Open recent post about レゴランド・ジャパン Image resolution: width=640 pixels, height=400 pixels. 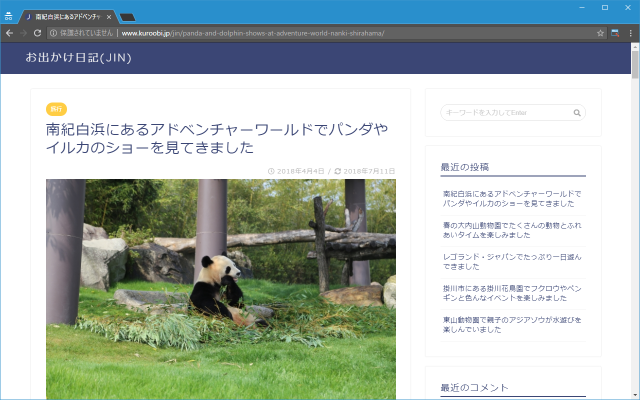pos(511,261)
